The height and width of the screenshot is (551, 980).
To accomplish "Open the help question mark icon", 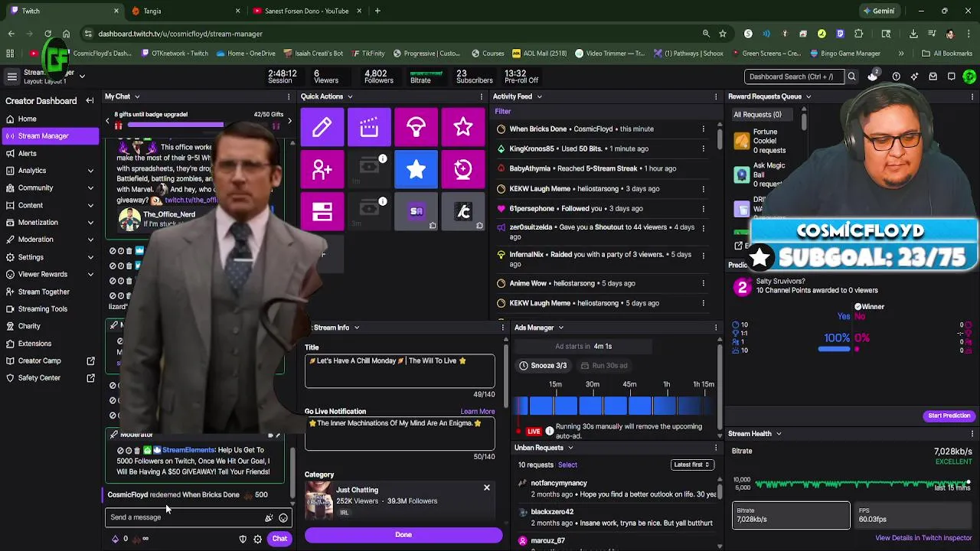I will tap(896, 77).
